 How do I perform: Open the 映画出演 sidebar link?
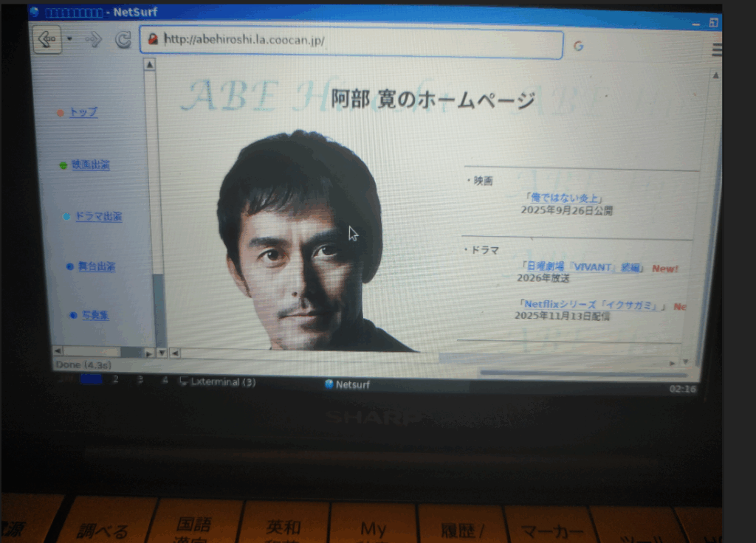[90, 165]
